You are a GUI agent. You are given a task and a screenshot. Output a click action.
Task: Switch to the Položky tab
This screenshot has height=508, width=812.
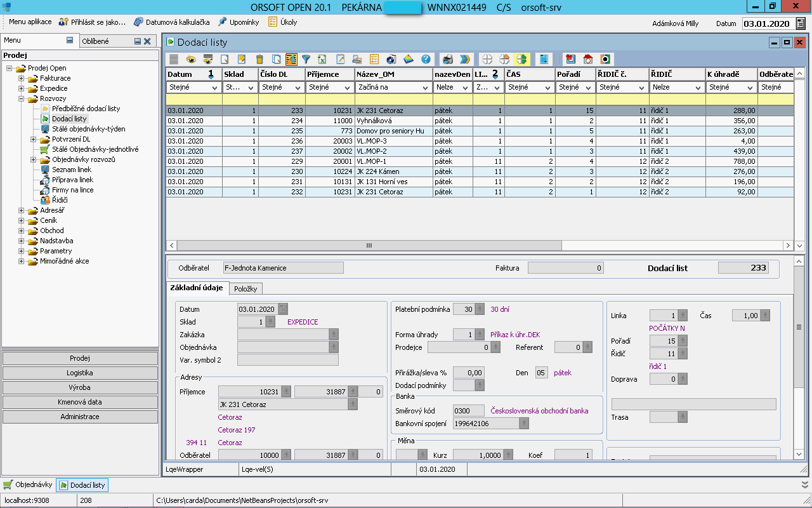click(x=246, y=289)
